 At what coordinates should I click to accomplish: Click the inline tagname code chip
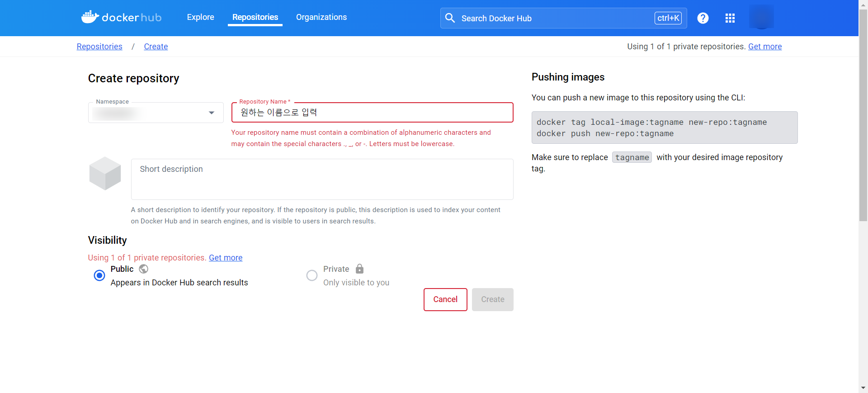coord(632,157)
